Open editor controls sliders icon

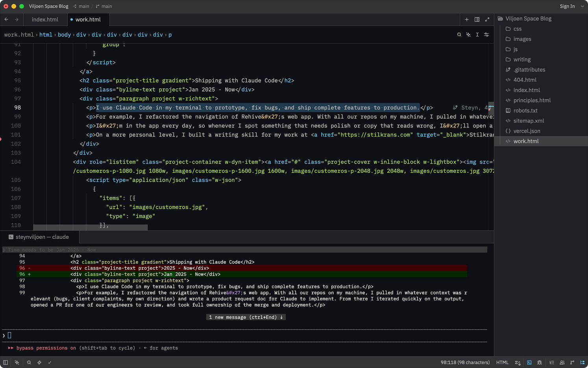coord(486,35)
